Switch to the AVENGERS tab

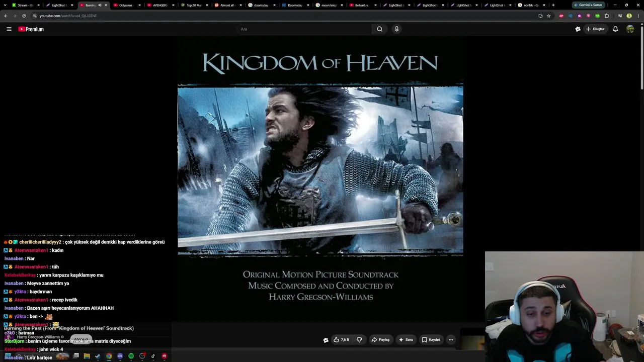[x=161, y=5]
